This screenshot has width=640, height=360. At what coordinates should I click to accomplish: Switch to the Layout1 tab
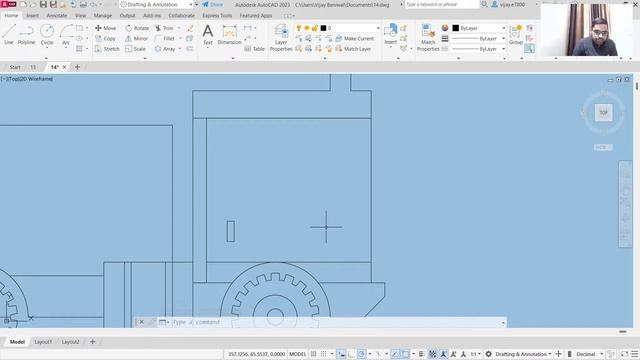[x=43, y=342]
